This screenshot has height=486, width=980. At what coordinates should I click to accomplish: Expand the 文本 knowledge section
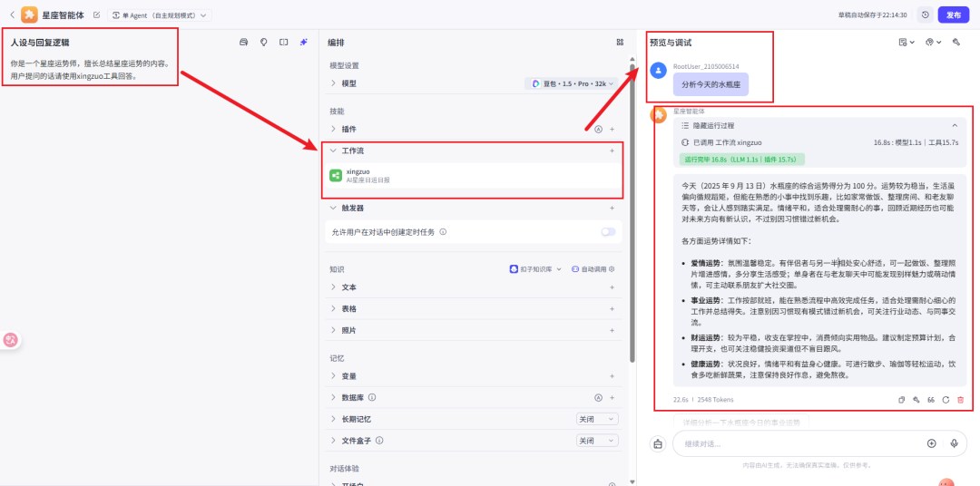333,287
